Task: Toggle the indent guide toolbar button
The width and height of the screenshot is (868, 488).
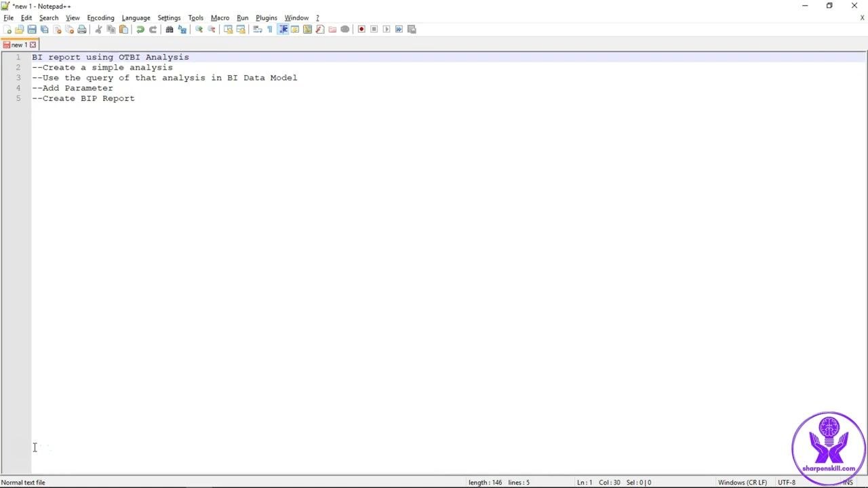Action: pyautogui.click(x=283, y=29)
